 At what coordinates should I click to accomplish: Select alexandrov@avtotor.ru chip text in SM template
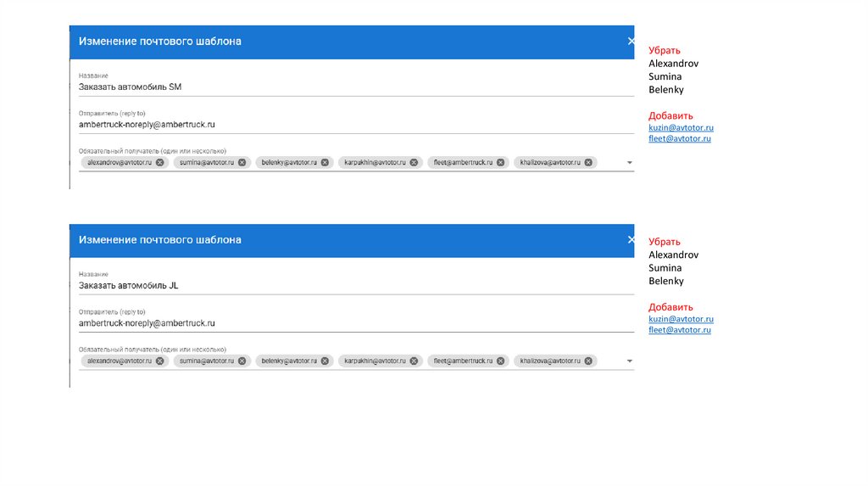point(119,162)
